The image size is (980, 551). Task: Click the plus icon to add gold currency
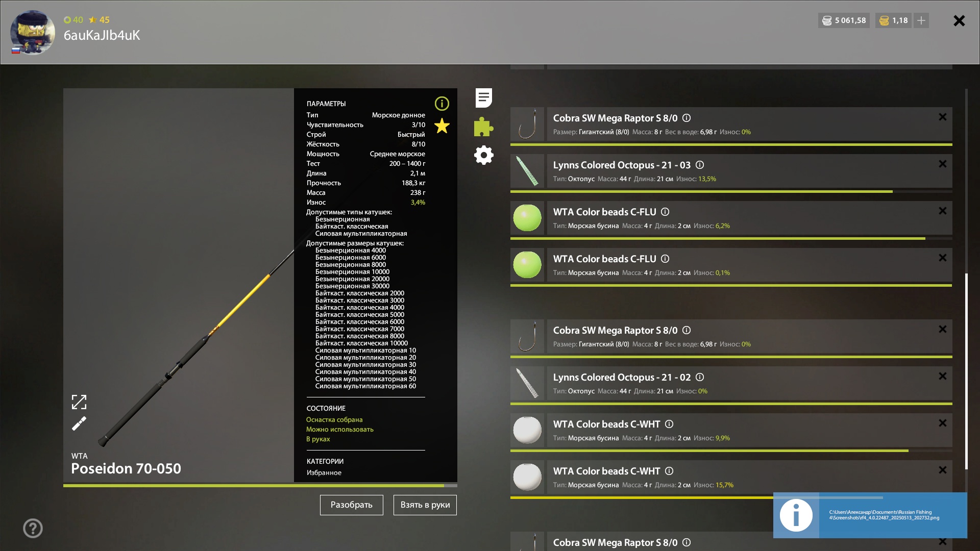(921, 20)
